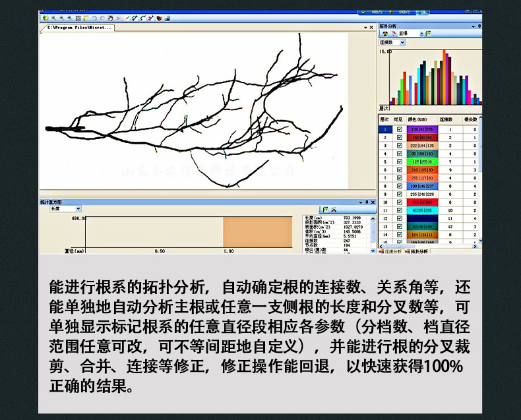This screenshot has width=521, height=420.
Task: Click the 颜色(RGB) column header
Action: pyautogui.click(x=418, y=119)
